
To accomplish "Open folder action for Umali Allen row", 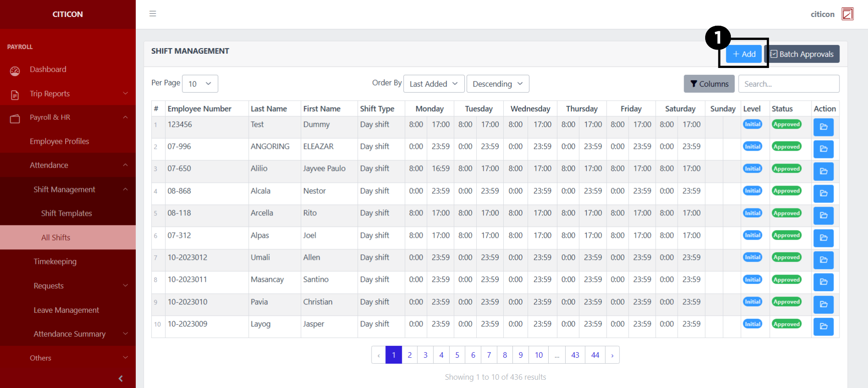I will 823,260.
